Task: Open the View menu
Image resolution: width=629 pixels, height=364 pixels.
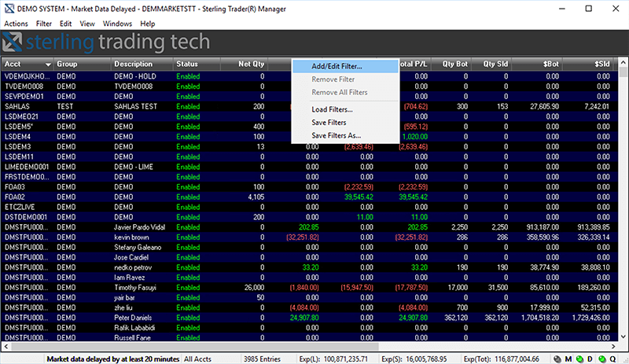Action: pyautogui.click(x=87, y=24)
